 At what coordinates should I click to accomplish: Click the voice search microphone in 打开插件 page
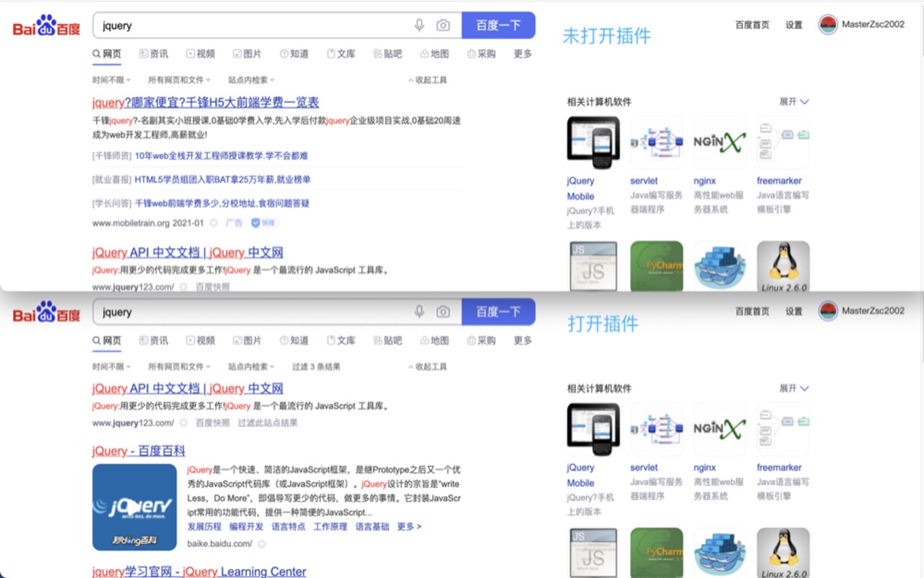[x=419, y=312]
